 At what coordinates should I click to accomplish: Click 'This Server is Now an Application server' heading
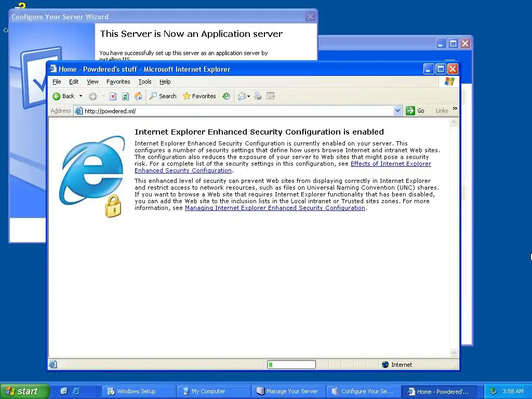pyautogui.click(x=191, y=34)
